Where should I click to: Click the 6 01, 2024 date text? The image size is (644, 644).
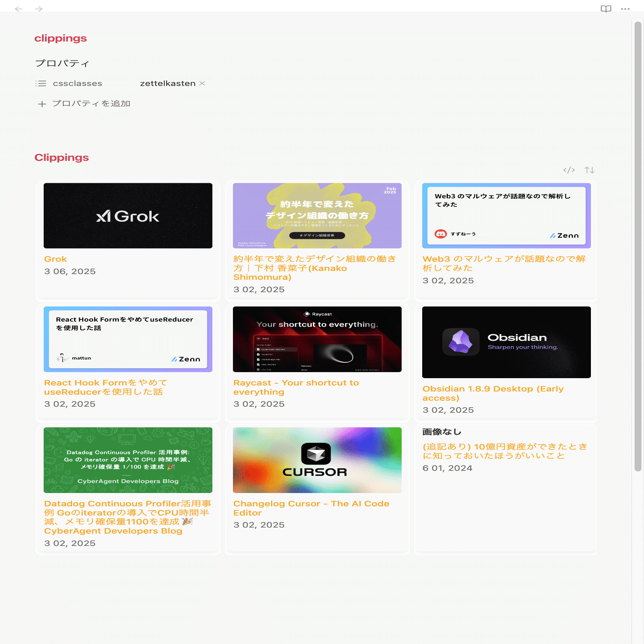(x=447, y=468)
